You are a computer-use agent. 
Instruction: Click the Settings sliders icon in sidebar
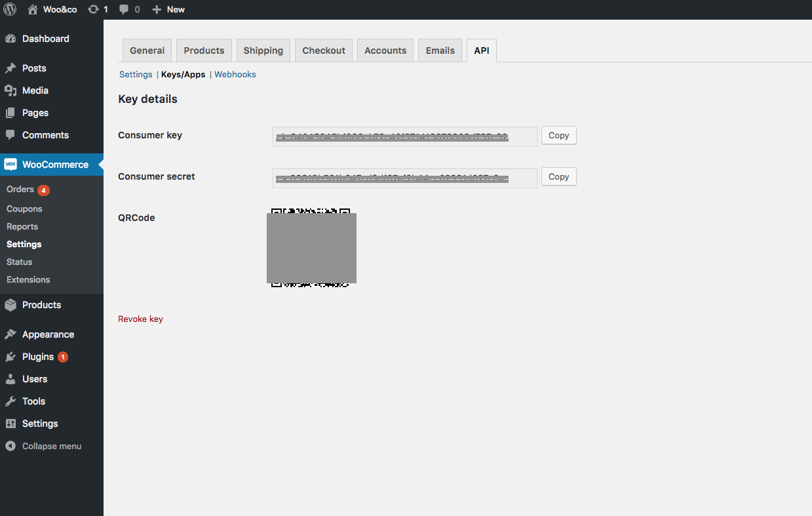[10, 424]
